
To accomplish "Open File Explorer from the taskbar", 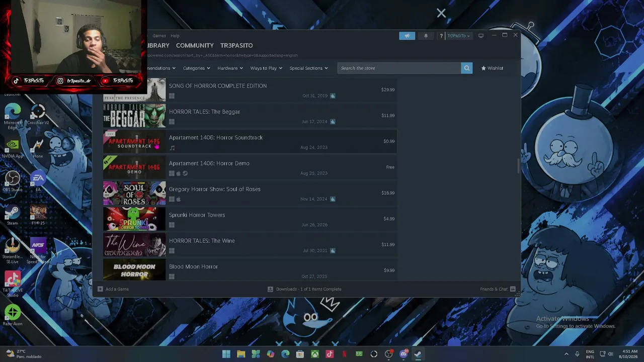I will pos(241,354).
